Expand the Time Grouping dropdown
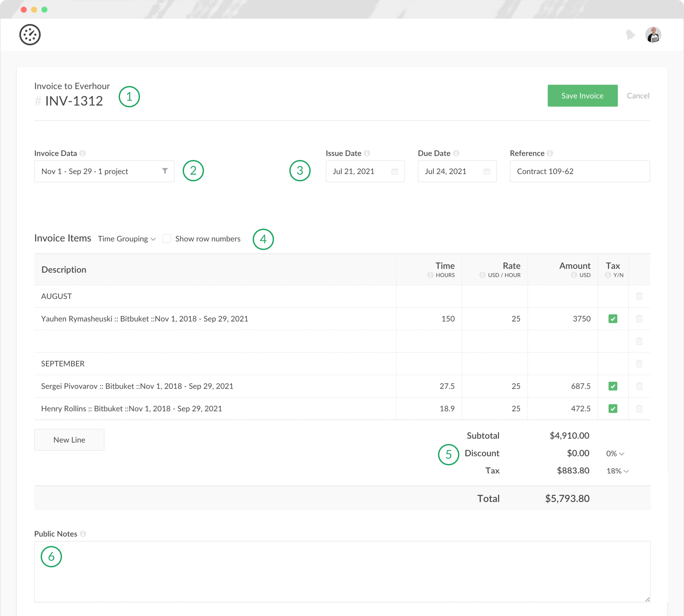The height and width of the screenshot is (616, 684). coord(127,239)
